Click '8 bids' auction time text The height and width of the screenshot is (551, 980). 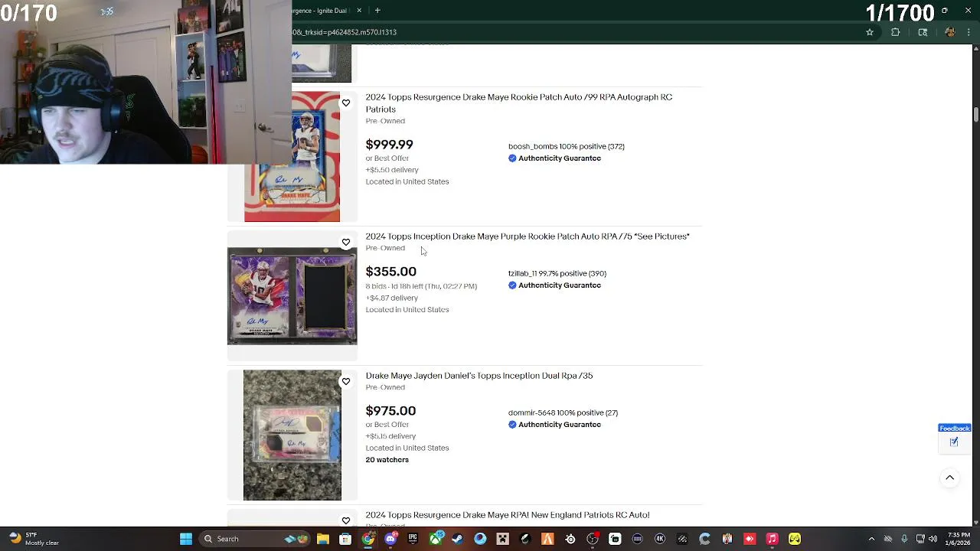(x=421, y=286)
